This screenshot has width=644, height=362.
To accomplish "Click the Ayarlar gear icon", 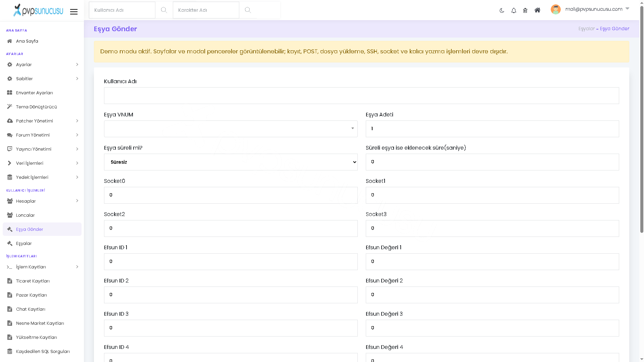I will pos(10,64).
